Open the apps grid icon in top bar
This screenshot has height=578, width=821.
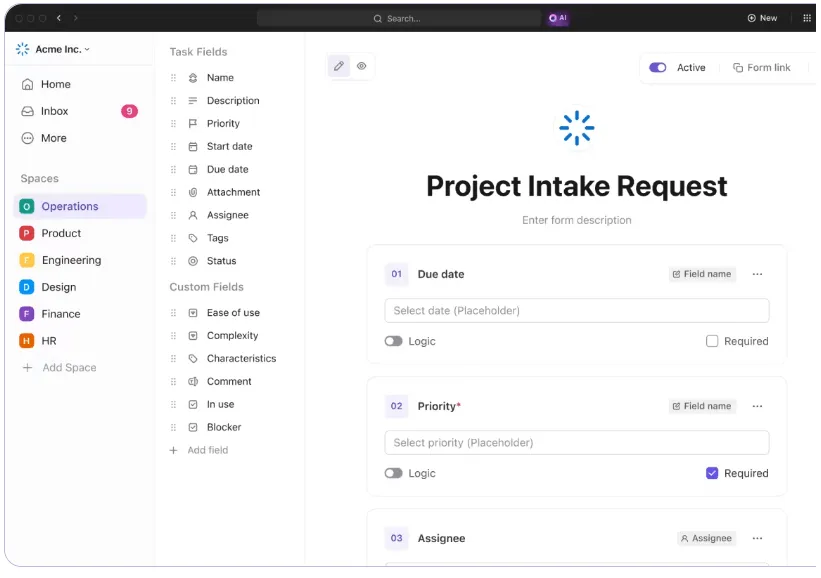(806, 18)
